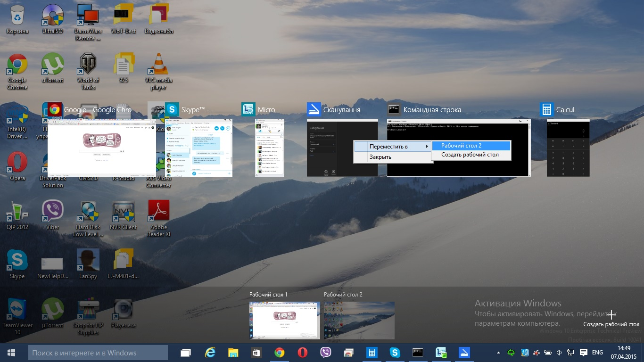
Task: Click the Command Prompt icon on the taskbar
Action: tap(418, 353)
